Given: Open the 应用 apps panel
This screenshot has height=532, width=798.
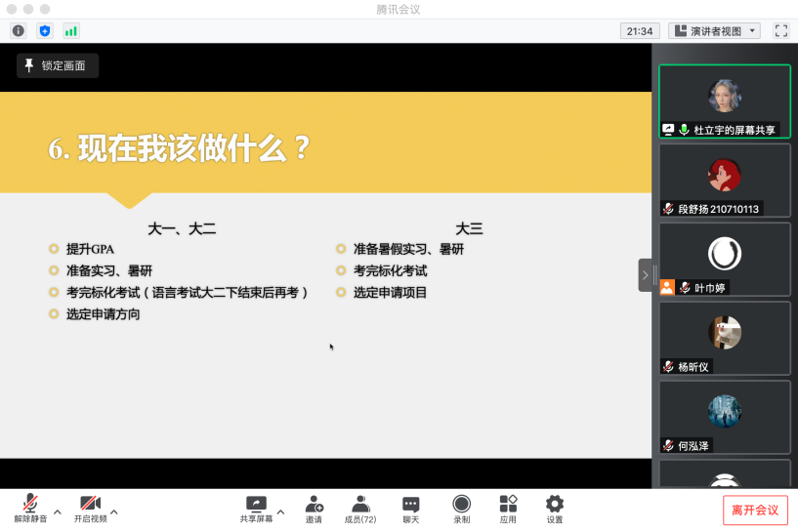Looking at the screenshot, I should point(508,509).
